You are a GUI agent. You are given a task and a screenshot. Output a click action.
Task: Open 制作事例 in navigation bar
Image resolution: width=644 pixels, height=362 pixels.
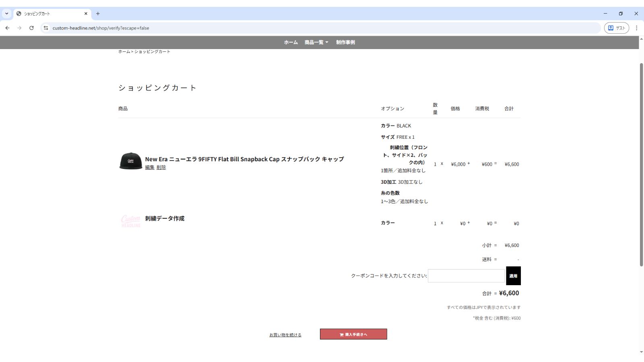point(345,42)
